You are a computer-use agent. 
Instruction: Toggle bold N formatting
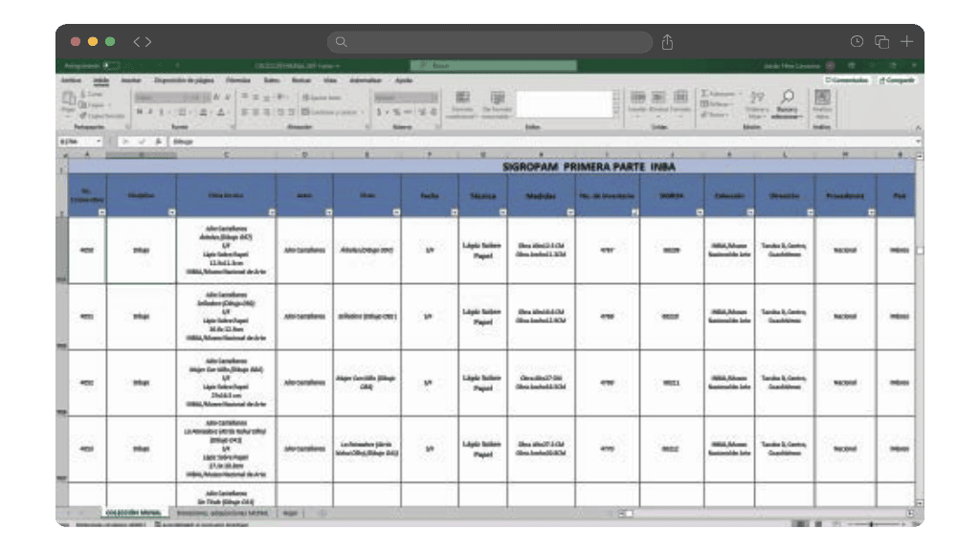click(140, 113)
